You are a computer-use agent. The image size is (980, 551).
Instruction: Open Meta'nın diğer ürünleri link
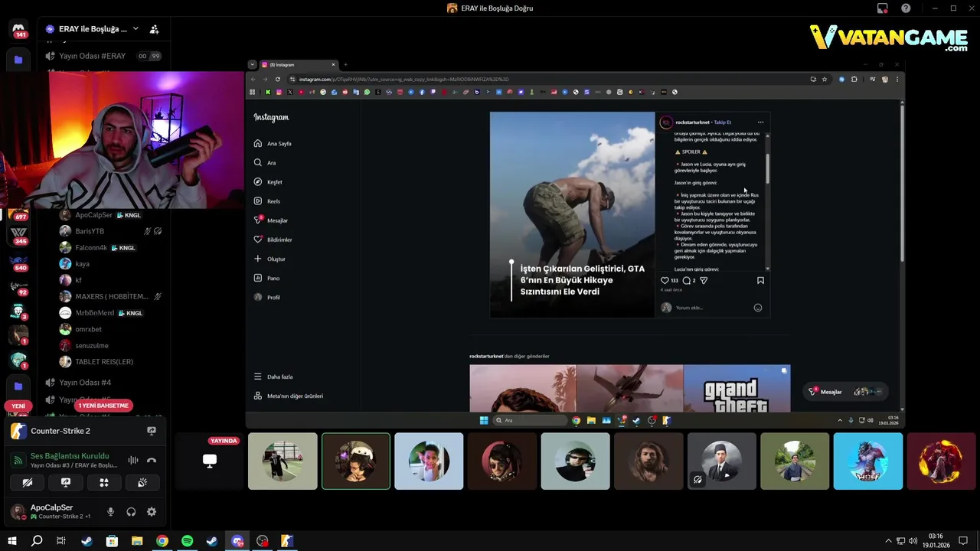[289, 396]
